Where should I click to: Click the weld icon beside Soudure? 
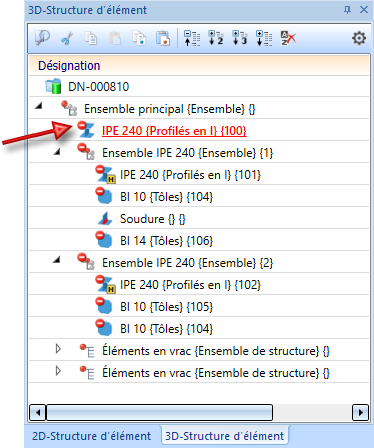105,219
